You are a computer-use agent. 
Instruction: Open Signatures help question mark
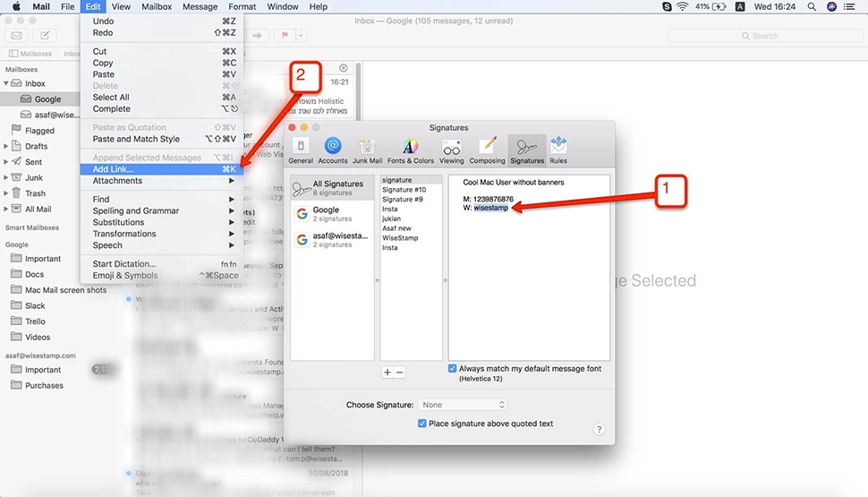click(599, 430)
